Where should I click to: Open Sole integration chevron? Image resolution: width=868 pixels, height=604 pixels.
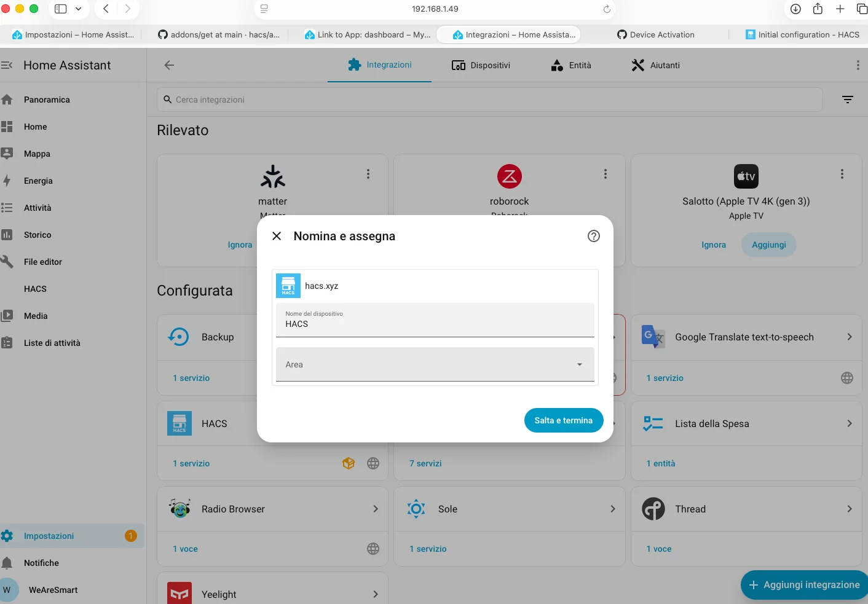(x=612, y=509)
